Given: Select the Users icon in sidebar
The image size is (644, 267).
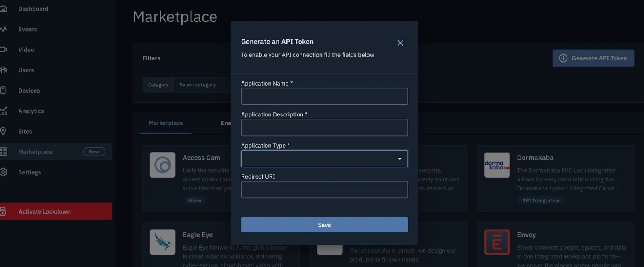Looking at the screenshot, I should pyautogui.click(x=3, y=70).
